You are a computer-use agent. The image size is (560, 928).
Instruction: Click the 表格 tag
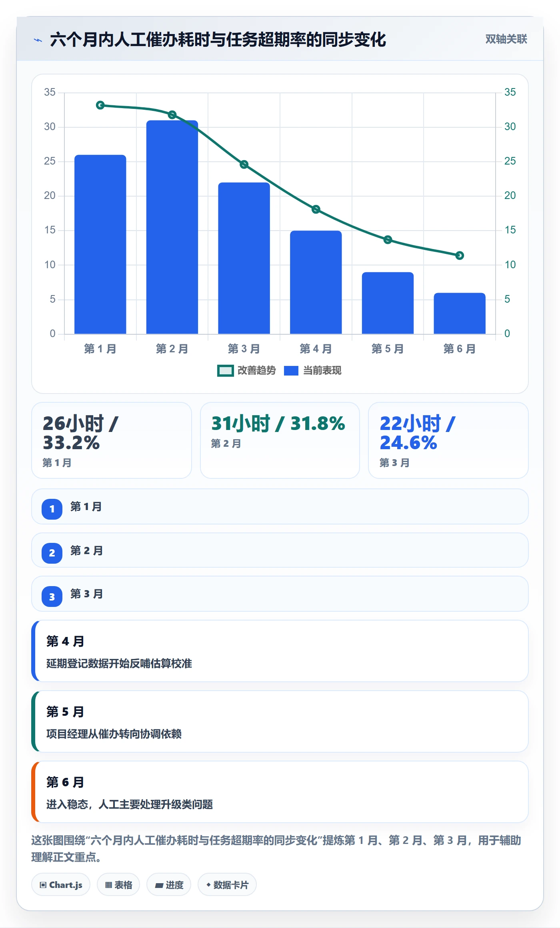coord(118,885)
